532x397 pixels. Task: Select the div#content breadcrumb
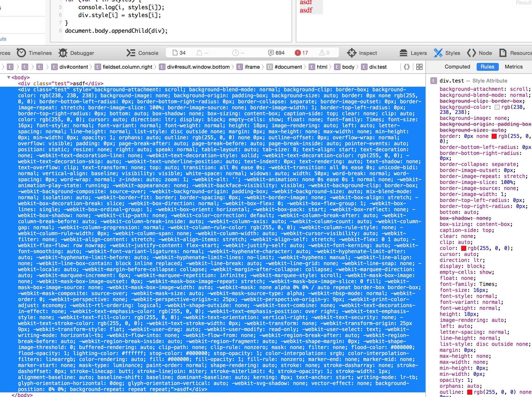tap(70, 67)
